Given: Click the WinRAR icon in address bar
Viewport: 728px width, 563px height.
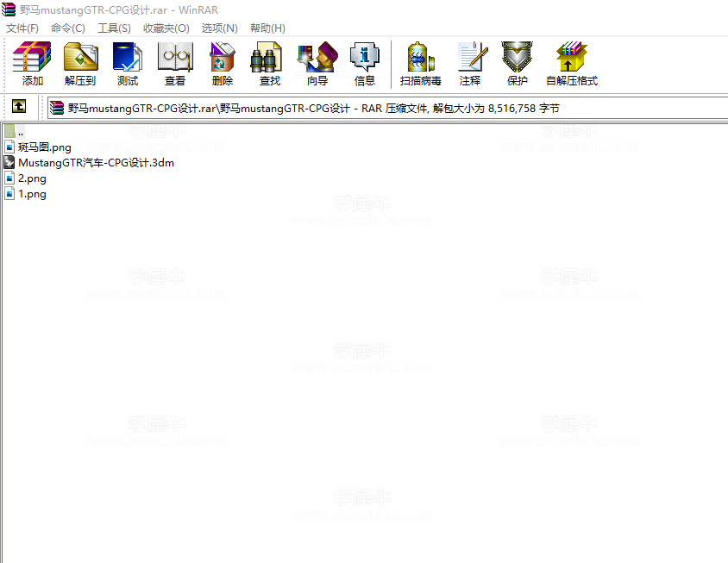Looking at the screenshot, I should pos(57,108).
